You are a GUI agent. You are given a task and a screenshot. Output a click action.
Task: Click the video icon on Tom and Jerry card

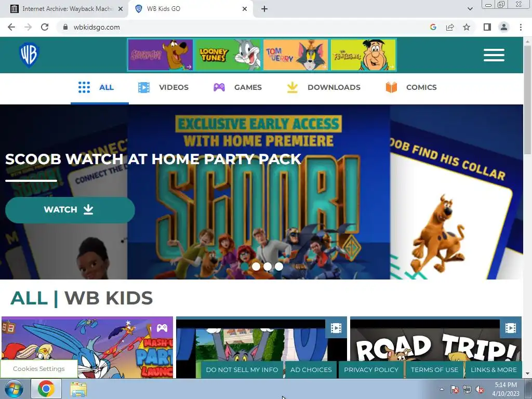[x=336, y=328]
